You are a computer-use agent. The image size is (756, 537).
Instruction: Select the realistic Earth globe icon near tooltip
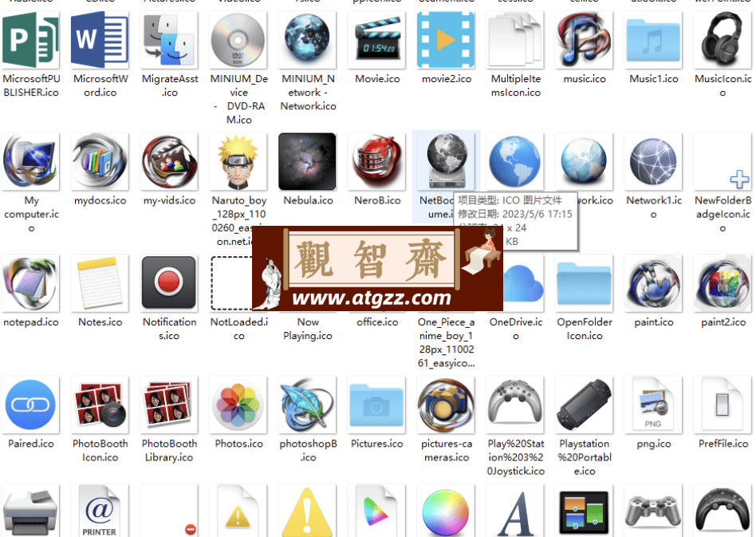585,162
